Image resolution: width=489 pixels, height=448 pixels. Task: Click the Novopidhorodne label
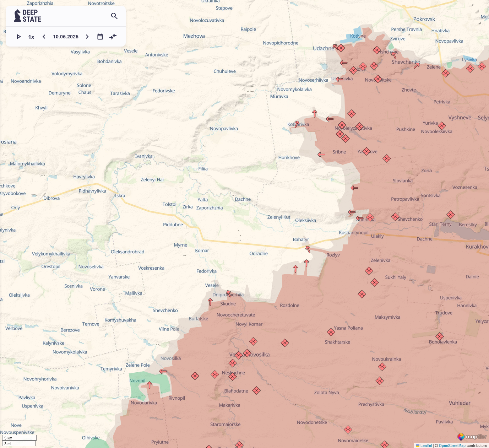[281, 43]
